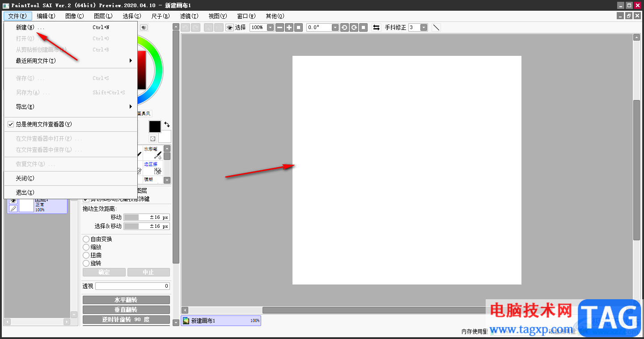Click the transparent color checker icon
The height and width of the screenshot is (339, 644).
[153, 139]
